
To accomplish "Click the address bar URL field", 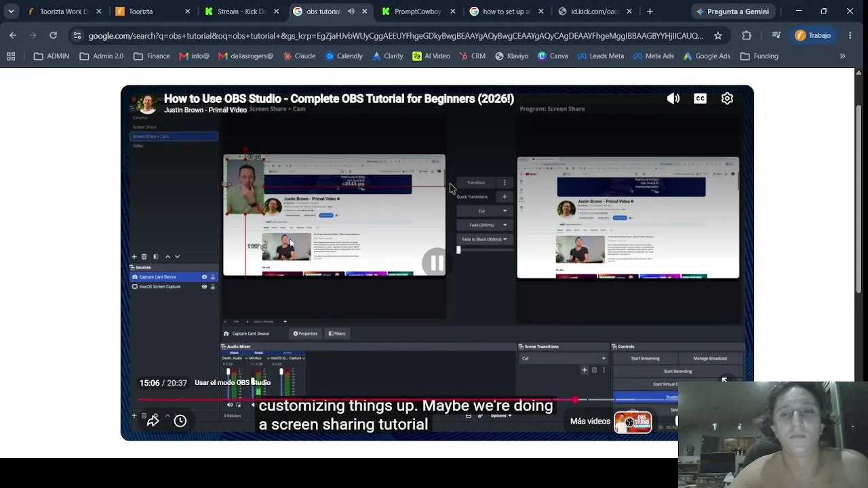I will click(x=395, y=35).
